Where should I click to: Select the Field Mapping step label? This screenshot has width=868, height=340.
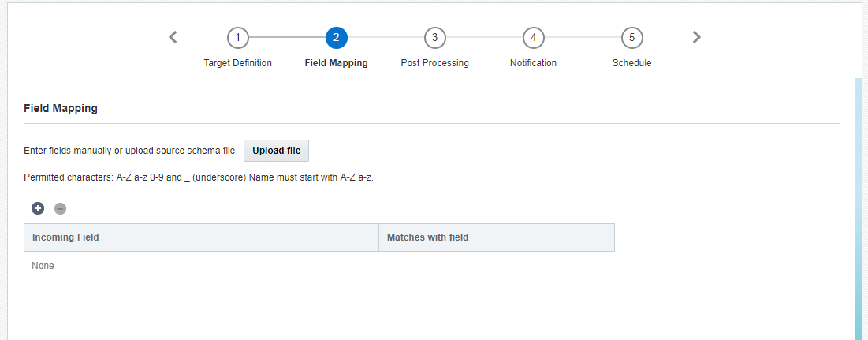click(336, 63)
